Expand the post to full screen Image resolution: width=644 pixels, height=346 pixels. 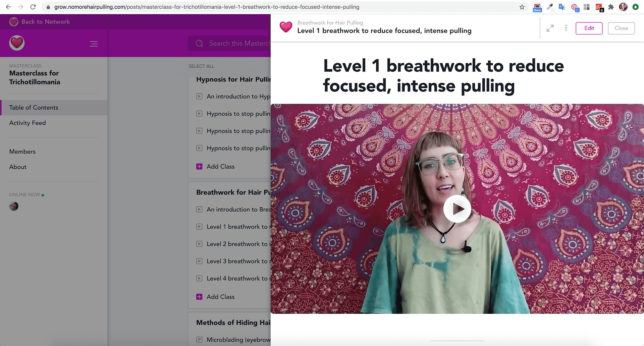[x=550, y=28]
